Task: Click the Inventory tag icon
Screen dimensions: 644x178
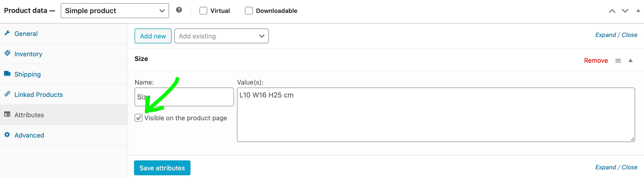Action: coord(7,53)
